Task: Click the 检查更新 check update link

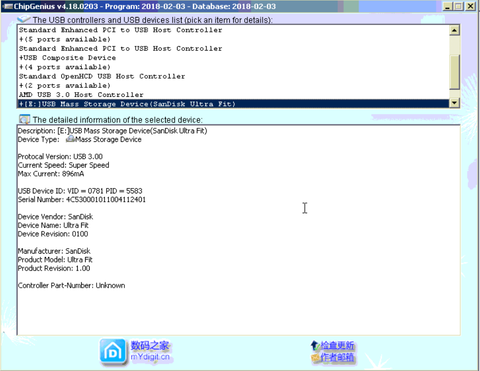Action: pos(337,345)
